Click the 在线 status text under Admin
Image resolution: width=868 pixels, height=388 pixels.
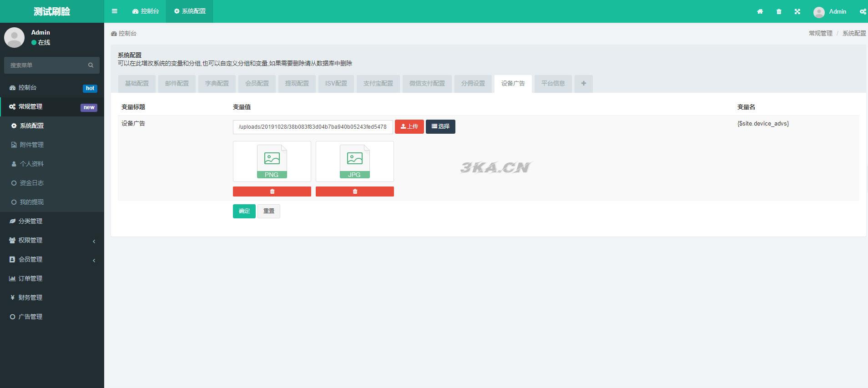tap(44, 43)
